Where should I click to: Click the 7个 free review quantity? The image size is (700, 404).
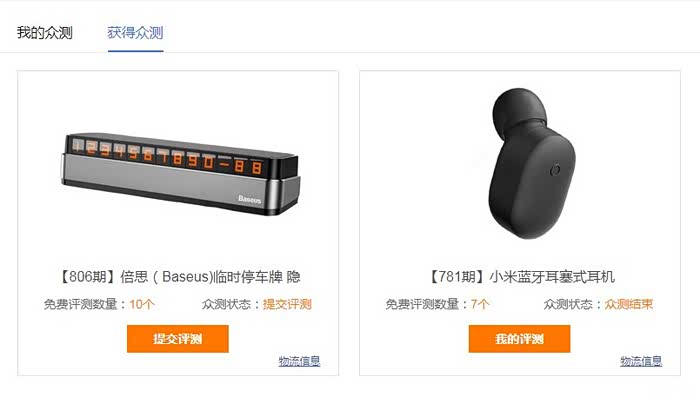pos(480,304)
